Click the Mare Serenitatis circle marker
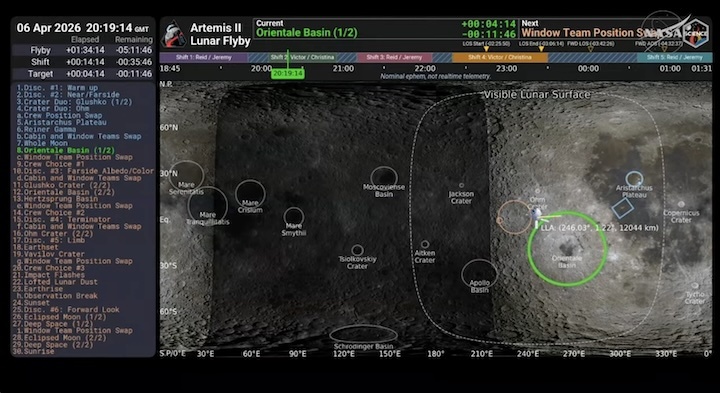720x393 pixels. tap(186, 175)
